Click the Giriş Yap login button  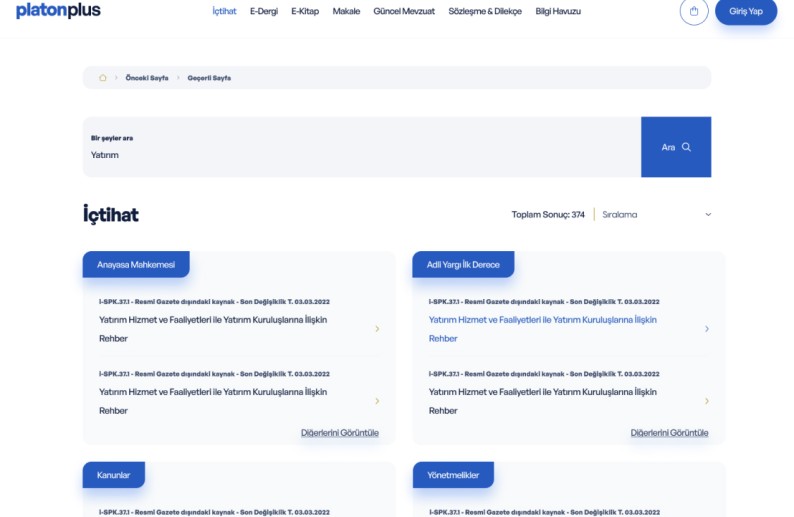point(746,11)
